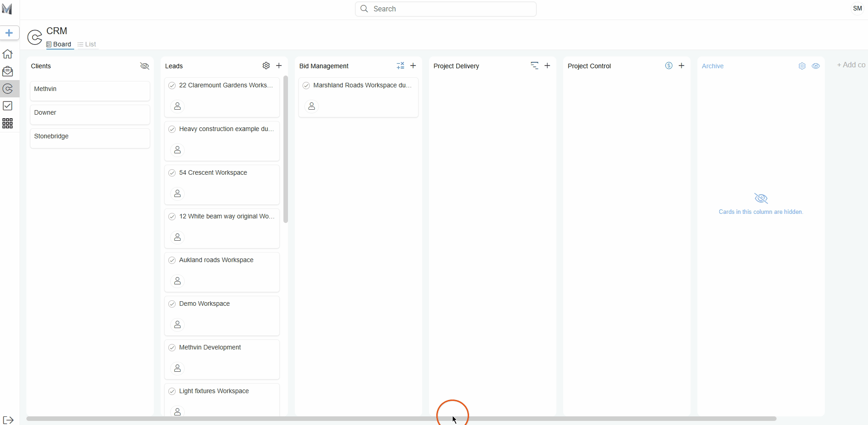
Task: Open the apps grid icon in sidebar
Action: [8, 123]
